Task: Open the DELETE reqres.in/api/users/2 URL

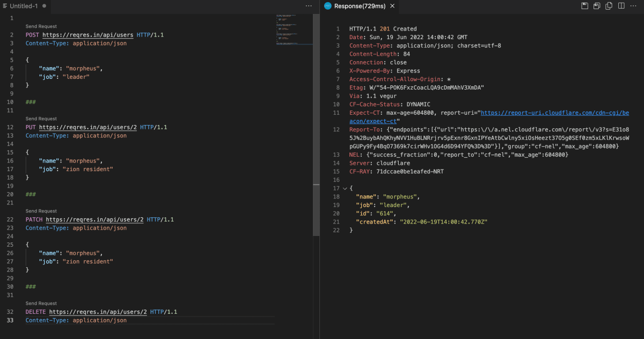Action: (x=98, y=312)
